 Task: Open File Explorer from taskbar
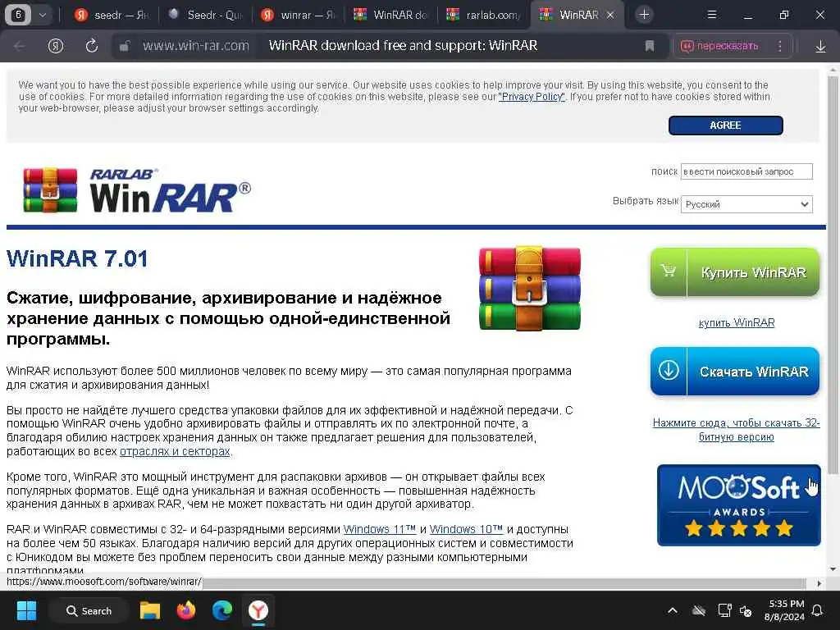(x=150, y=610)
